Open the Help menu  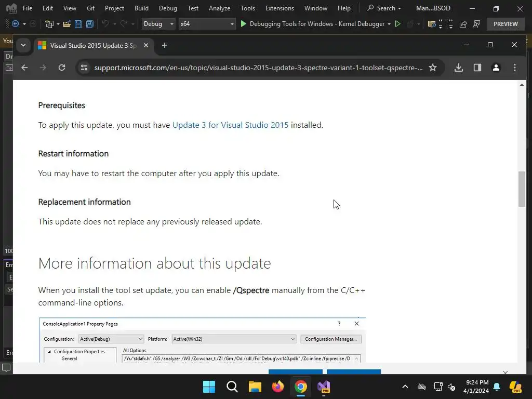[344, 8]
